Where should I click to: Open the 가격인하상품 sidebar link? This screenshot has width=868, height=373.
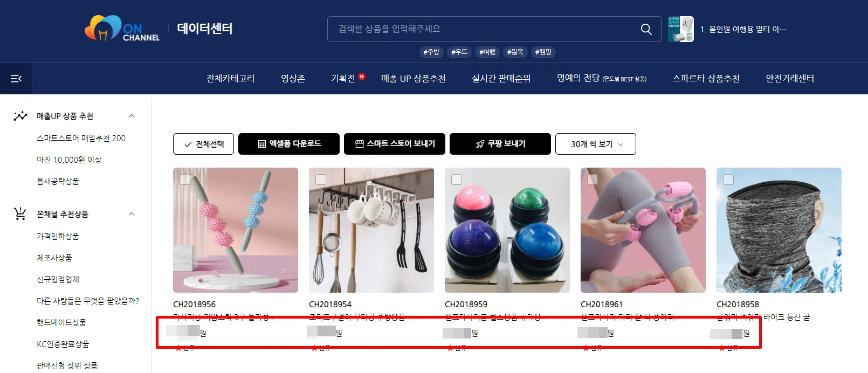[58, 236]
